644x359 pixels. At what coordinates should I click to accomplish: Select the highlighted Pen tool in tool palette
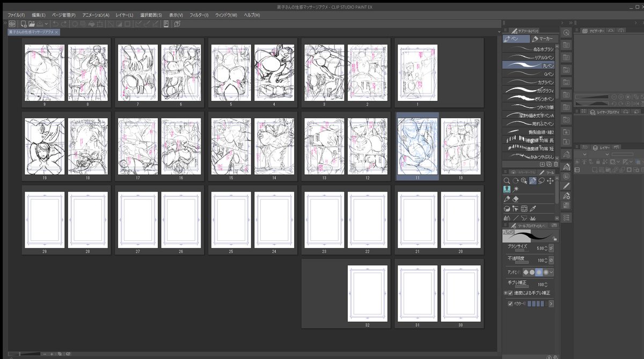tap(533, 181)
